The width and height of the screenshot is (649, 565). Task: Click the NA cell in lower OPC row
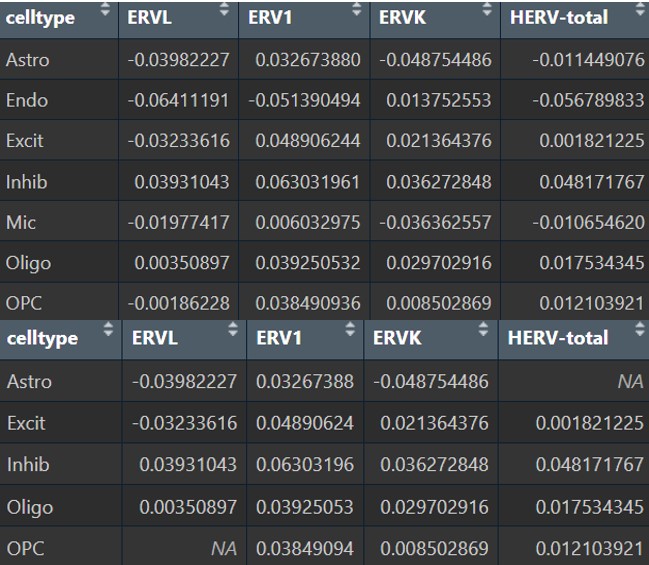(x=223, y=549)
